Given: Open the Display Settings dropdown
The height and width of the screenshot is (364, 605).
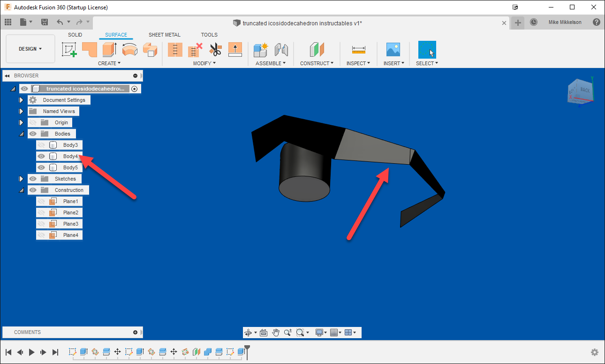Looking at the screenshot, I should (x=321, y=333).
